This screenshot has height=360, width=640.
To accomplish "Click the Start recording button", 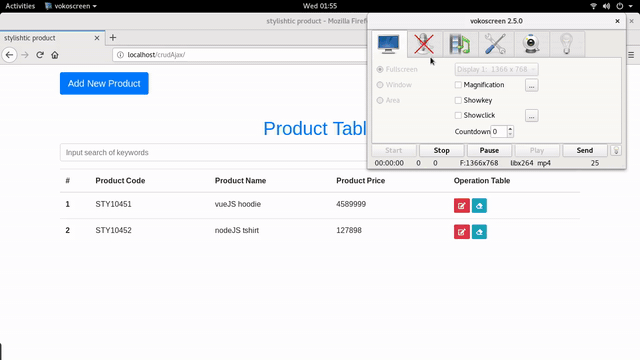I will click(393, 151).
